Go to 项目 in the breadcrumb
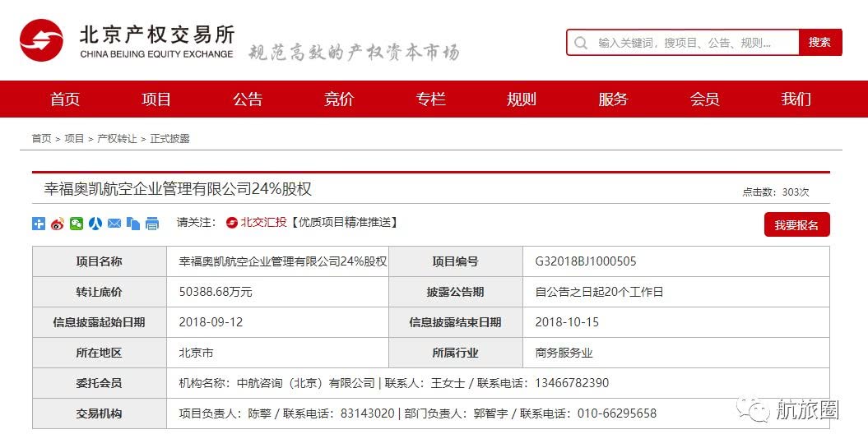The width and height of the screenshot is (868, 448). 74,138
